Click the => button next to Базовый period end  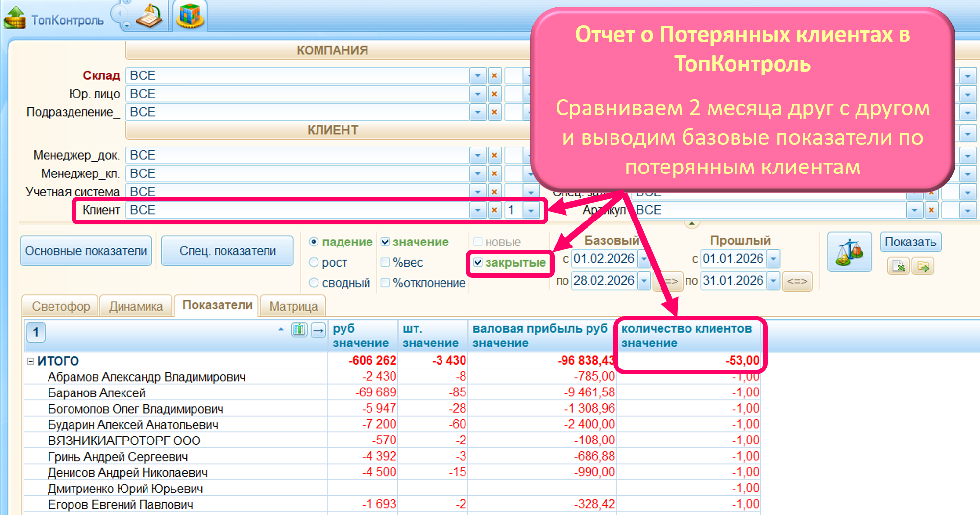tap(669, 281)
